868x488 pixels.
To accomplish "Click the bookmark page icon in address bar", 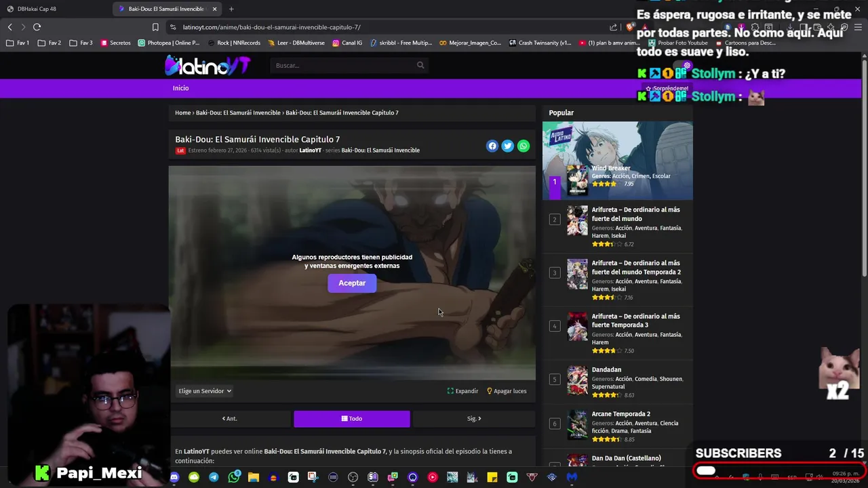I will point(155,27).
